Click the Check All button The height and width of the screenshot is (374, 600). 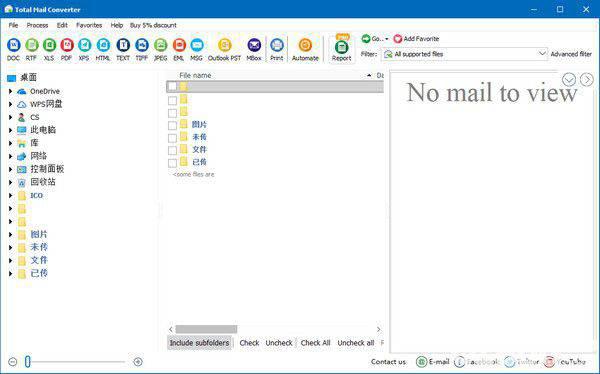(315, 343)
